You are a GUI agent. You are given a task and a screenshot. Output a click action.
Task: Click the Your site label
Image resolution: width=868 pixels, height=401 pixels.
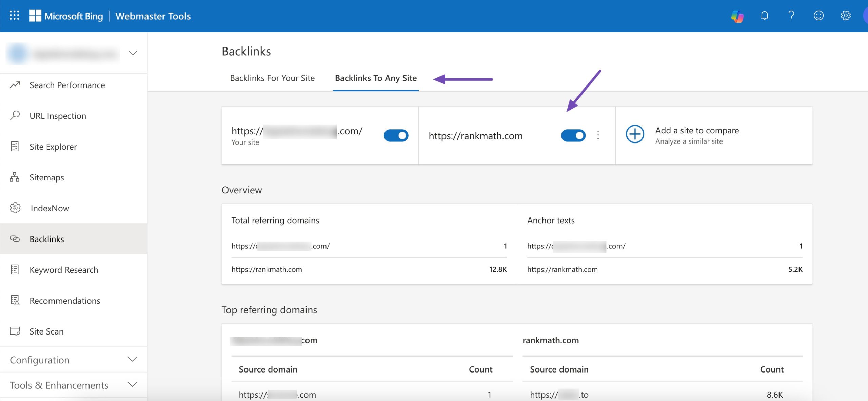(x=245, y=142)
